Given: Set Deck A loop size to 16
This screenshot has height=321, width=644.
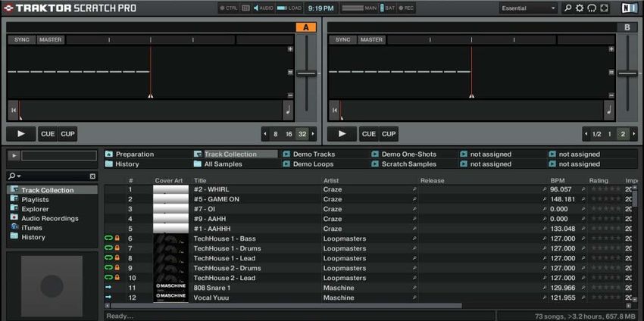Looking at the screenshot, I should point(289,134).
